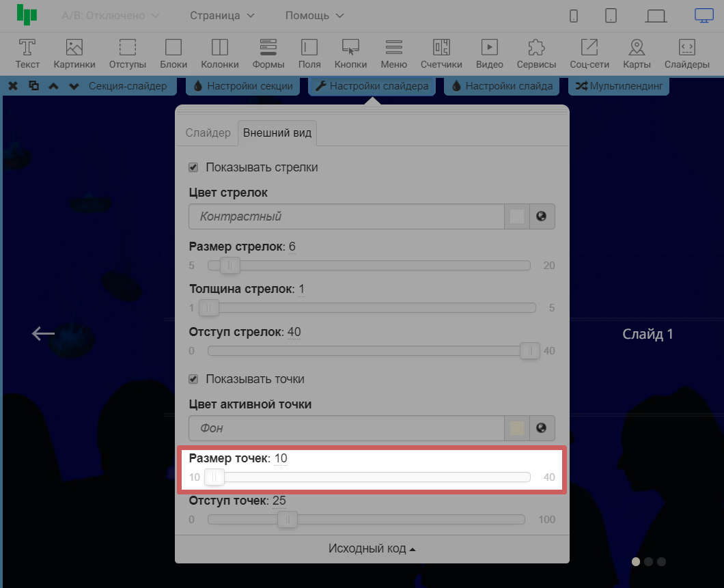This screenshot has width=724, height=588.
Task: Open the Настройки секции button
Action: 243,86
